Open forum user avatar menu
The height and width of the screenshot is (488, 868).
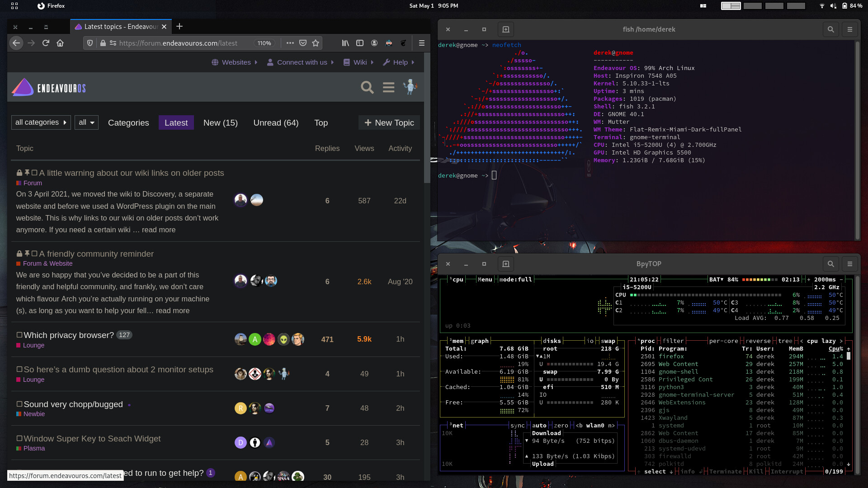(x=410, y=87)
